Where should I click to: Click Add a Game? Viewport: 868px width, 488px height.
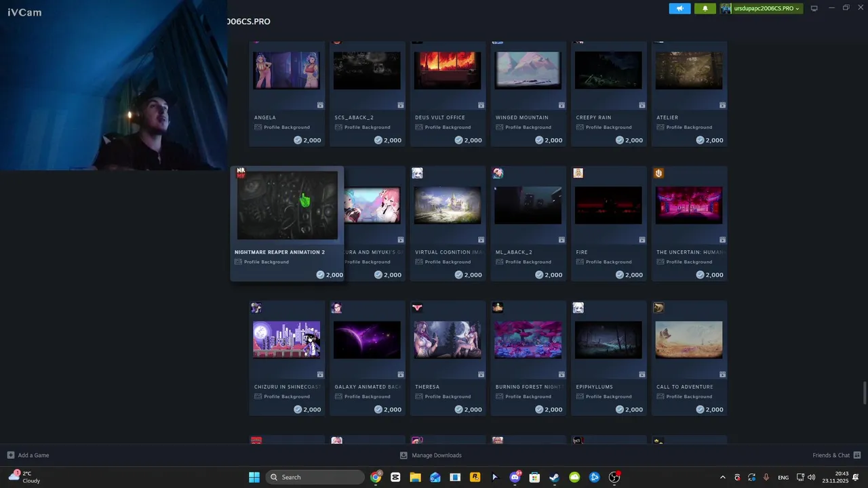point(28,455)
